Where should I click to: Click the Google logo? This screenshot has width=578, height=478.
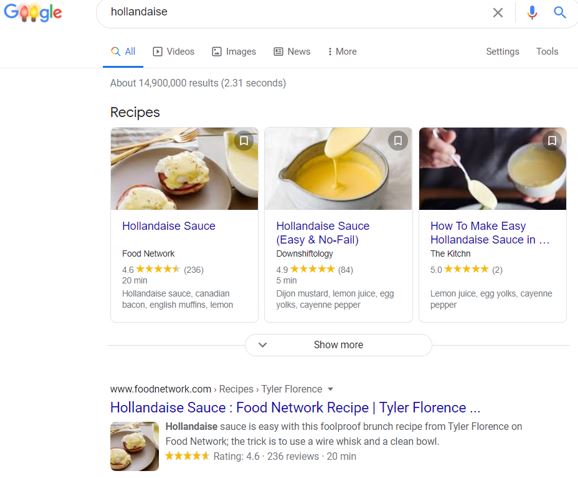pyautogui.click(x=33, y=13)
